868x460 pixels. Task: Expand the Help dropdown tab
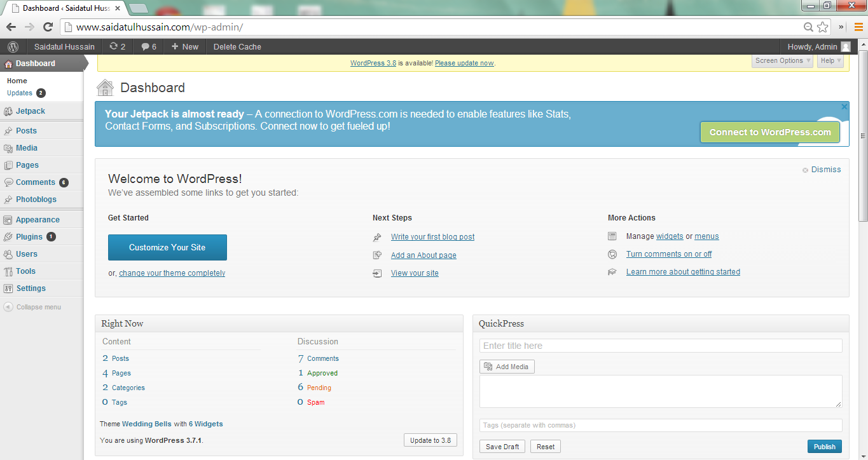click(x=830, y=61)
